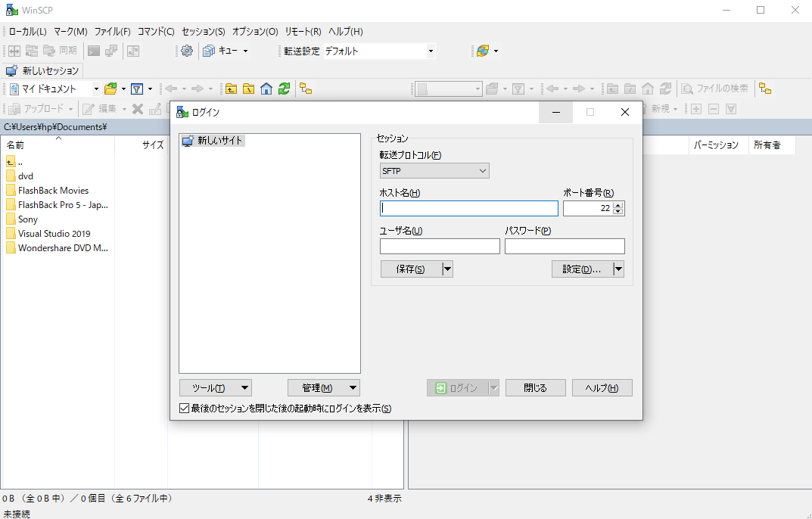This screenshot has height=519, width=812.
Task: Open the リモート(R) menu
Action: [303, 32]
